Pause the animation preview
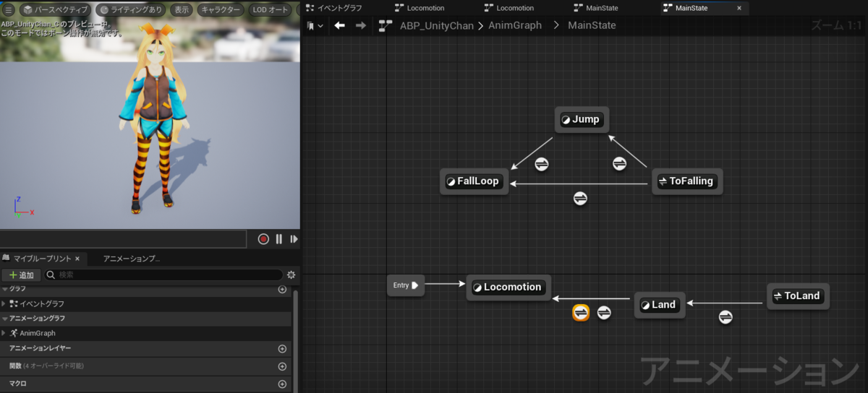Image resolution: width=868 pixels, height=393 pixels. 279,239
